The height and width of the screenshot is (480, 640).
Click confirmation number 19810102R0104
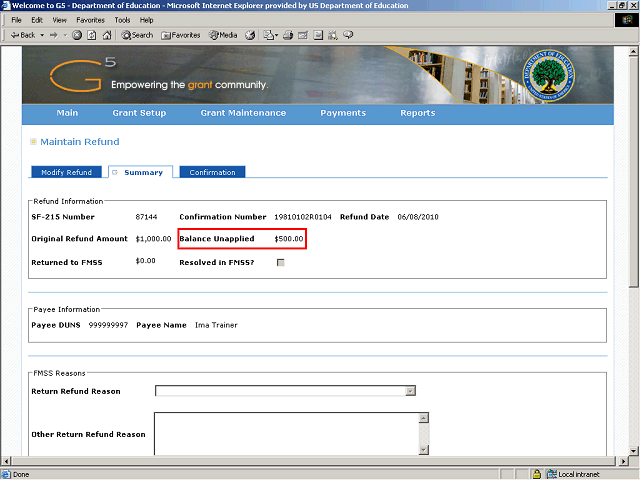pyautogui.click(x=303, y=217)
